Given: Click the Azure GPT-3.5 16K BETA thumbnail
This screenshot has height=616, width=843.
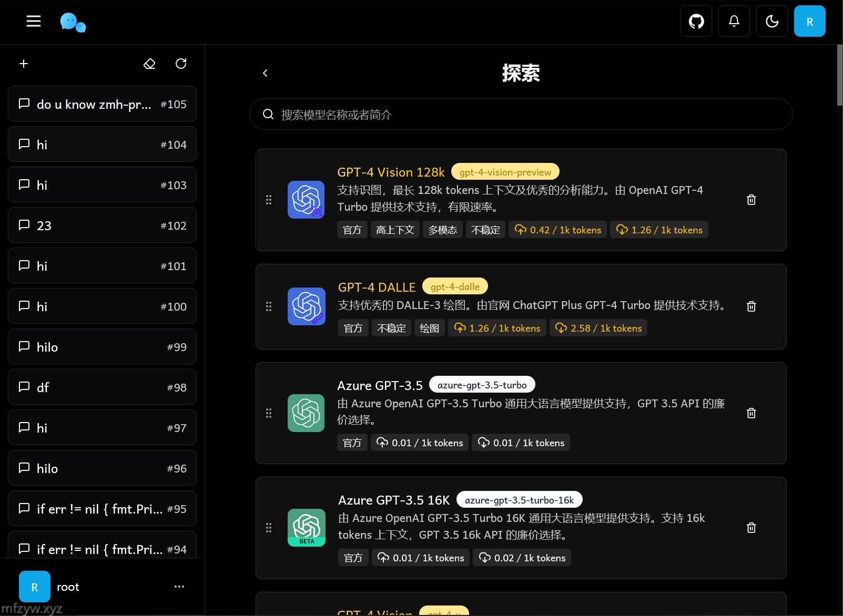Looking at the screenshot, I should [x=306, y=528].
